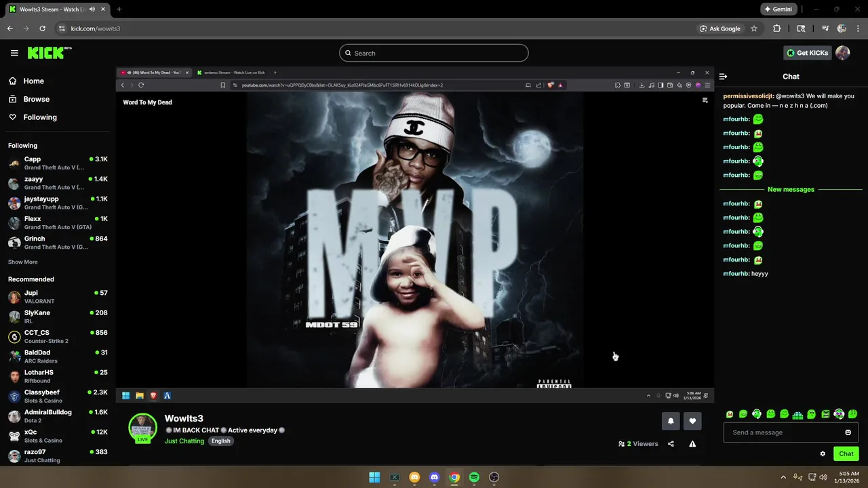Click the 2 Viewers count
The height and width of the screenshot is (488, 868).
tap(638, 444)
